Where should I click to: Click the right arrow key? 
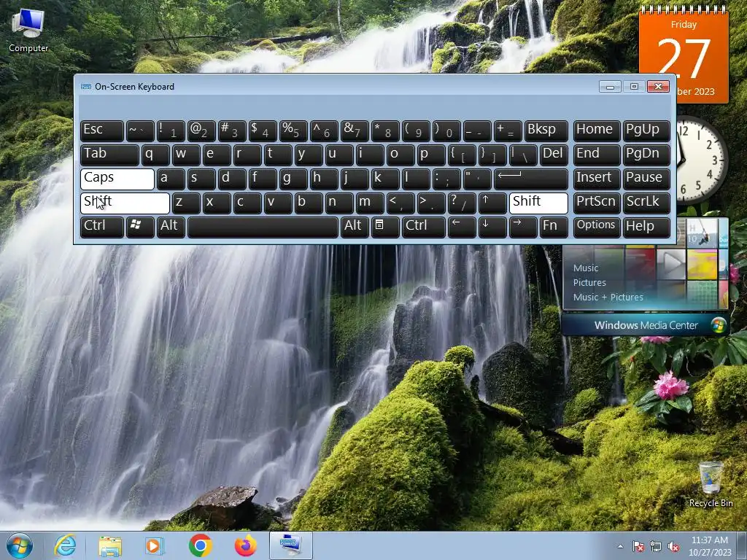[x=522, y=227]
